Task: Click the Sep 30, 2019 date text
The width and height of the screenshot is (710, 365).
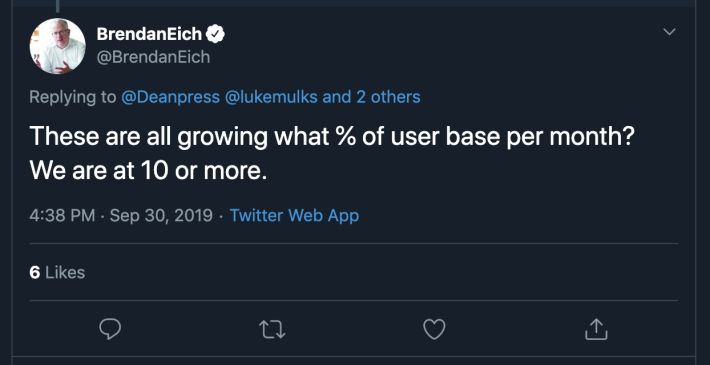Action: tap(161, 215)
